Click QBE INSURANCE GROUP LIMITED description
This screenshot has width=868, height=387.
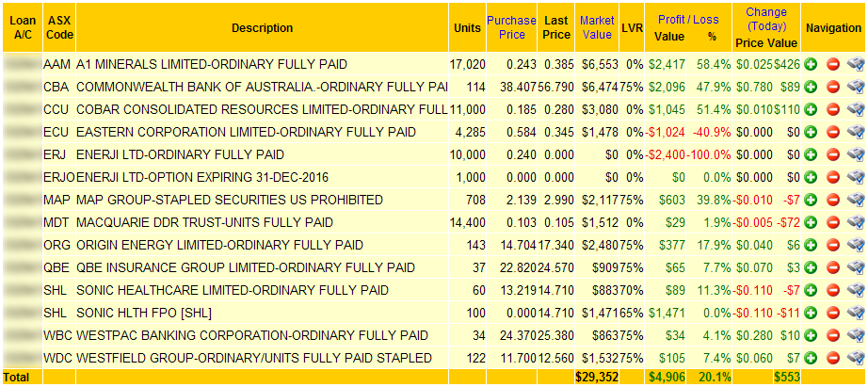point(245,268)
